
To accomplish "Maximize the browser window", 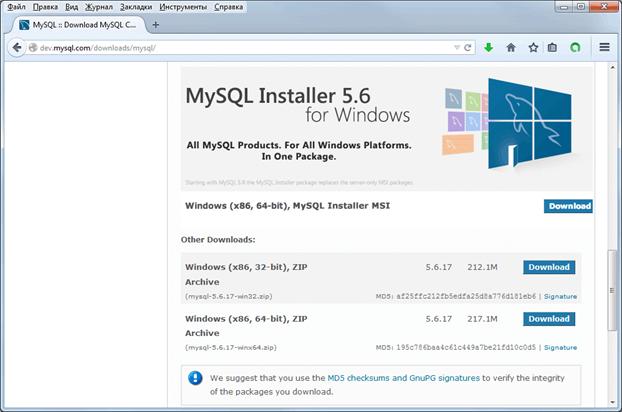I will click(581, 6).
